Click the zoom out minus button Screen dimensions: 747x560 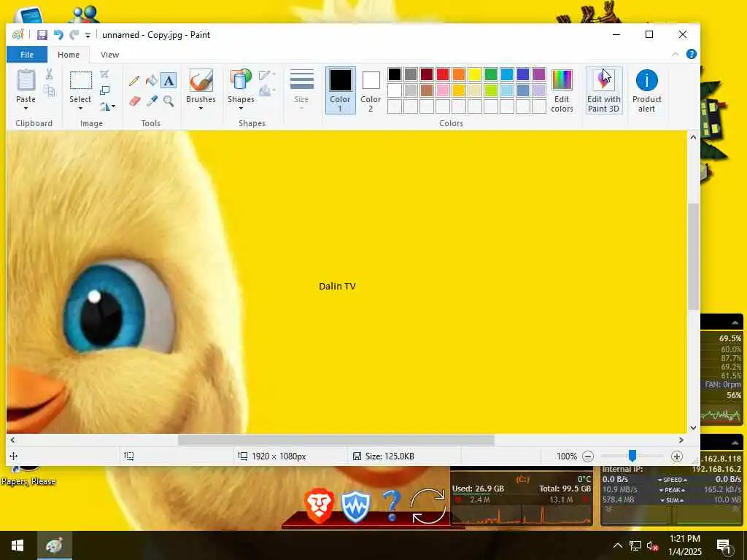click(588, 456)
